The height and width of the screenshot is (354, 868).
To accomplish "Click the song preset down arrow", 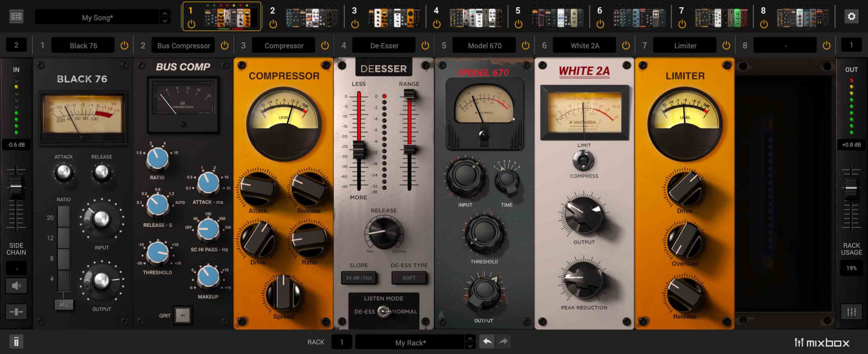I will [165, 21].
